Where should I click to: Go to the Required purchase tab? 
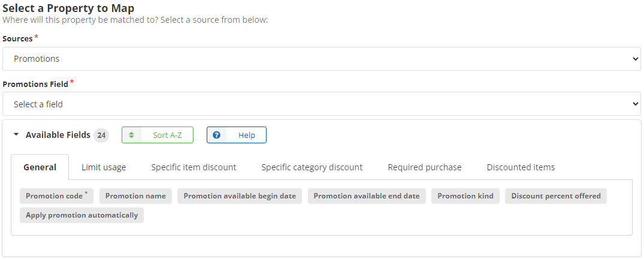pyautogui.click(x=424, y=167)
